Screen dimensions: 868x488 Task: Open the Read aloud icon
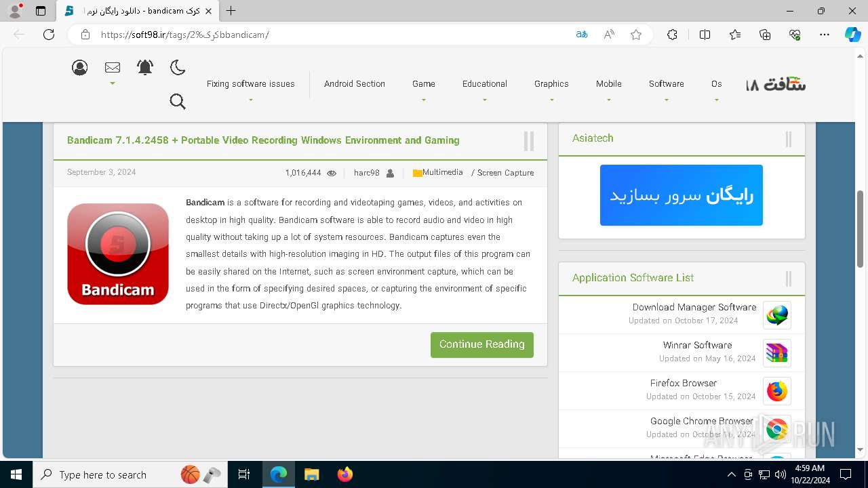coord(609,35)
